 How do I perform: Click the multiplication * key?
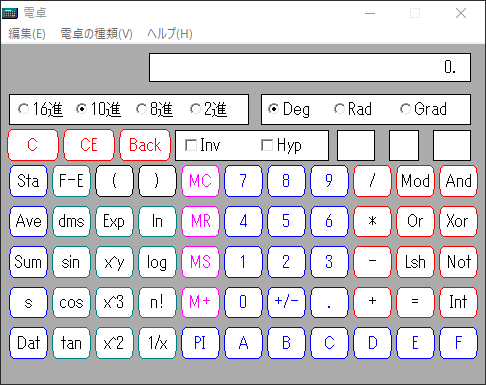click(372, 221)
